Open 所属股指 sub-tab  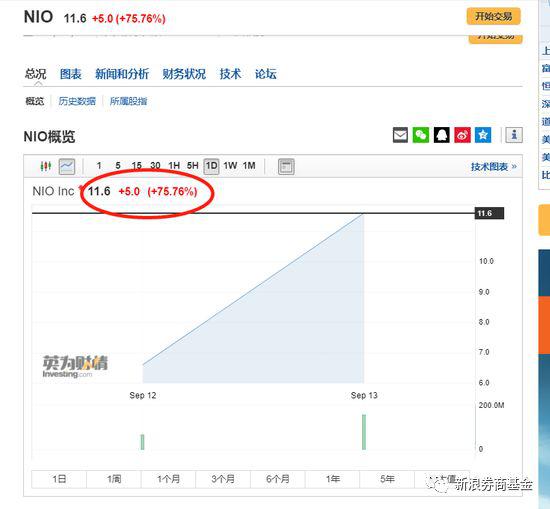[128, 101]
